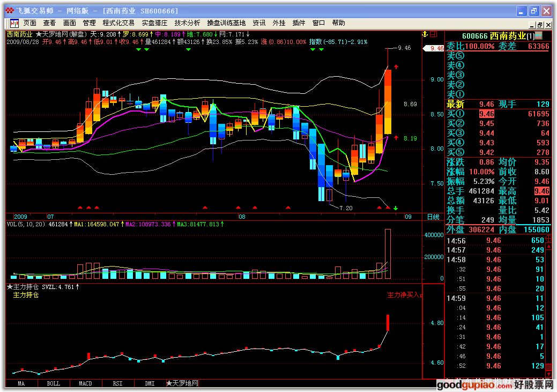557x392 pixels.
Task: Click the 总手 value 461284
Action: pyautogui.click(x=481, y=191)
